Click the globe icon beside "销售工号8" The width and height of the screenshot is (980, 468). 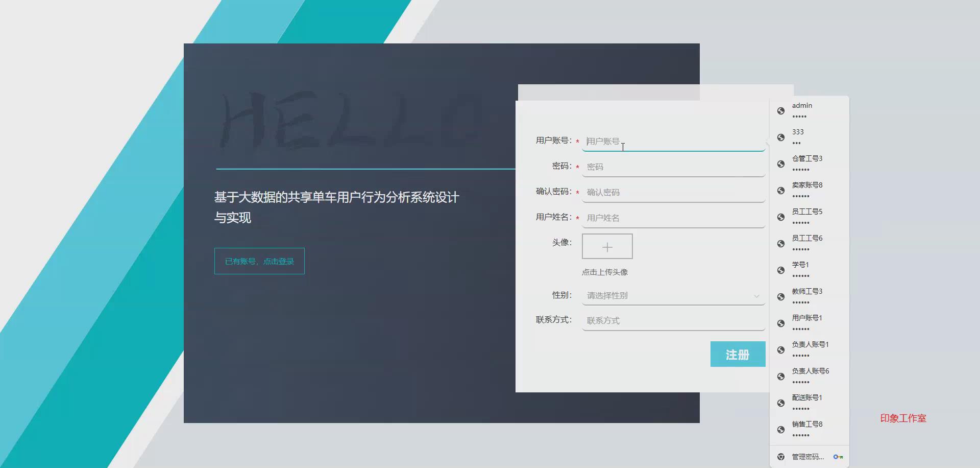point(780,429)
